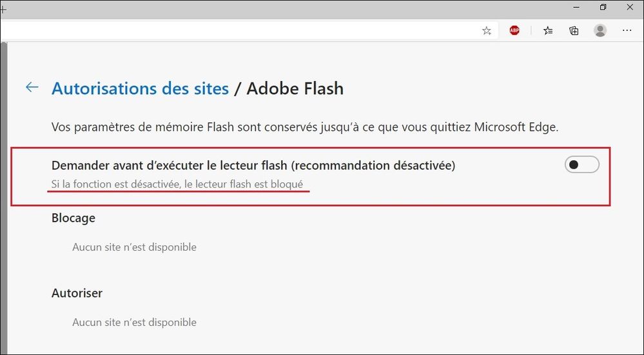
Task: Go back using the blue arrow
Action: [x=32, y=87]
